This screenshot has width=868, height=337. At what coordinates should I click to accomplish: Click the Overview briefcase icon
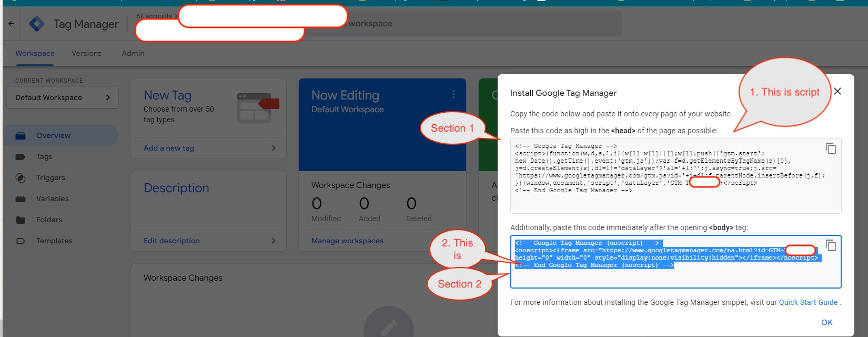click(21, 136)
